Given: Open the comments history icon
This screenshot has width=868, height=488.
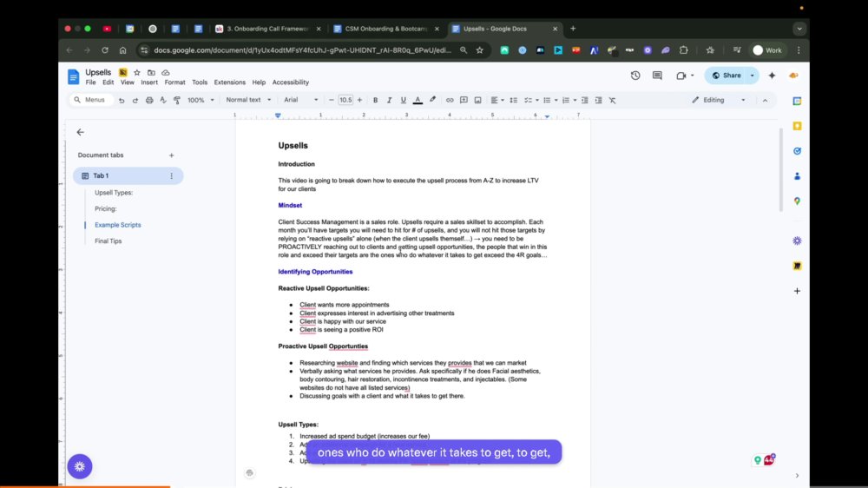Looking at the screenshot, I should [x=657, y=76].
